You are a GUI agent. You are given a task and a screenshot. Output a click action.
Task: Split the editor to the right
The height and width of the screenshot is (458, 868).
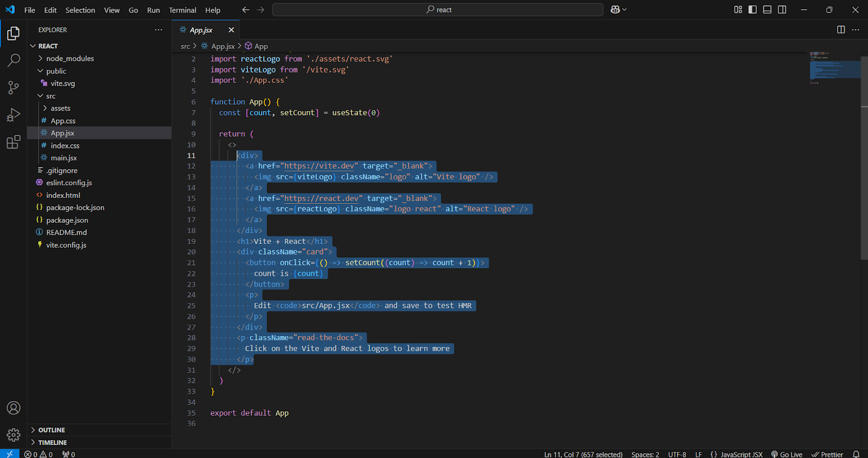(x=841, y=30)
